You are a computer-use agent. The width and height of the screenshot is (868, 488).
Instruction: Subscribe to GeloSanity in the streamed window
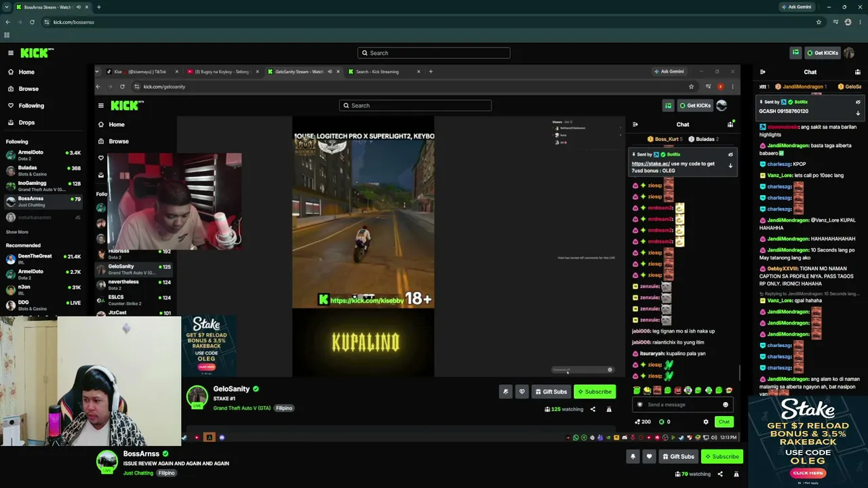[594, 392]
